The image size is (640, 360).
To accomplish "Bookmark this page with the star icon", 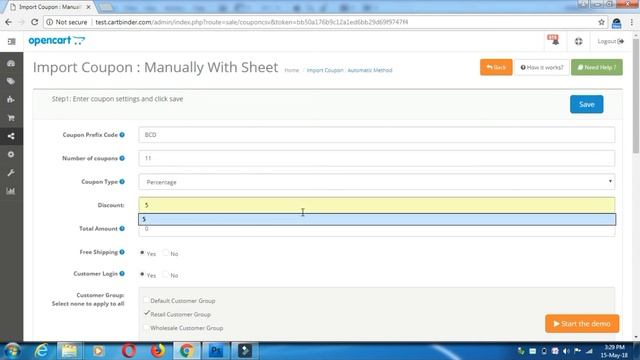I will (x=601, y=22).
